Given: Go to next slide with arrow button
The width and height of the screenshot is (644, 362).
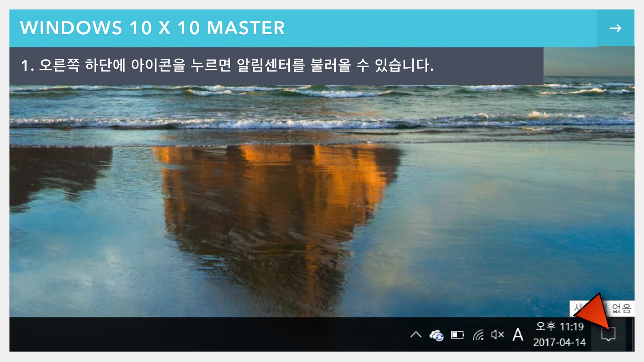Looking at the screenshot, I should [x=615, y=28].
